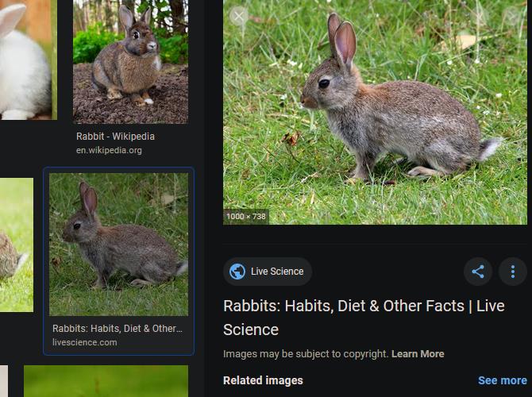Go to the next image arrow
Viewport: 532px width, 397px height.
[x=512, y=15]
